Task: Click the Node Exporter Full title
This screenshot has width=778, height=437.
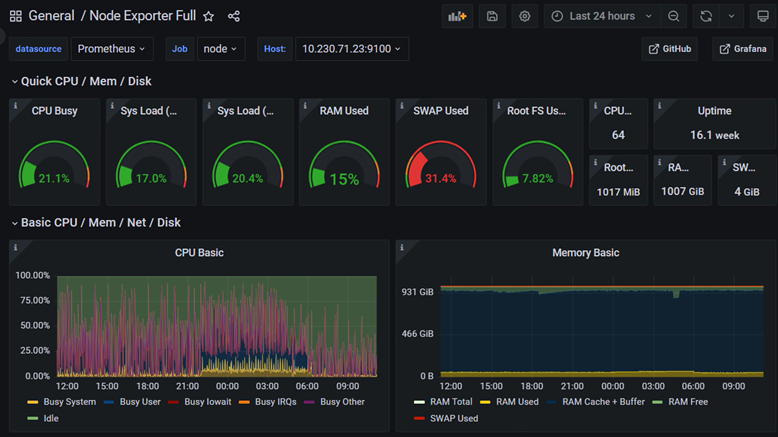Action: click(143, 16)
